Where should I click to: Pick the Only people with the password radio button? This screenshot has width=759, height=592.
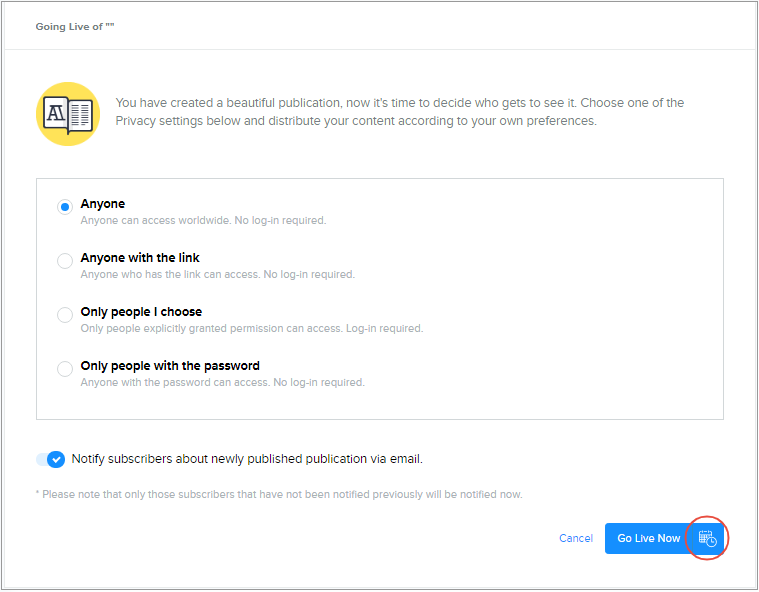coord(65,369)
